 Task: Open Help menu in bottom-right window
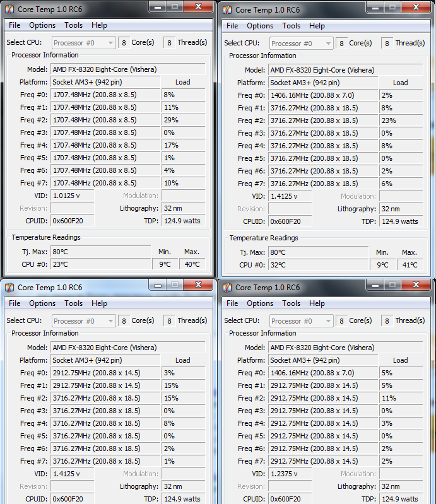317,303
